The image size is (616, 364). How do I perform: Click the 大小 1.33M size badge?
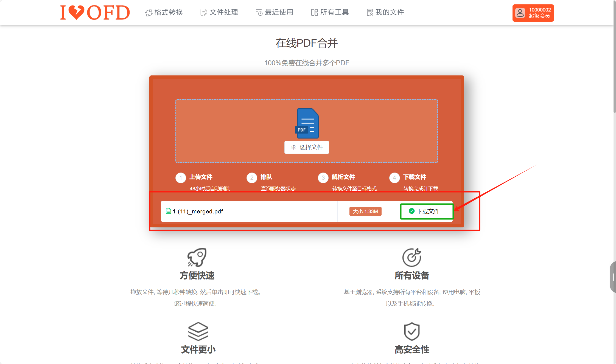point(365,211)
